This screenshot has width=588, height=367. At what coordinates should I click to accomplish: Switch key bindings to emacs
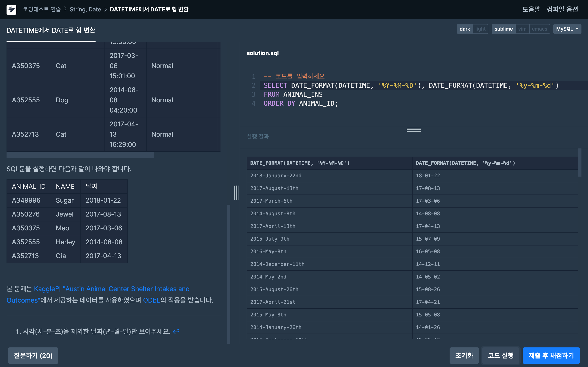[x=539, y=29]
